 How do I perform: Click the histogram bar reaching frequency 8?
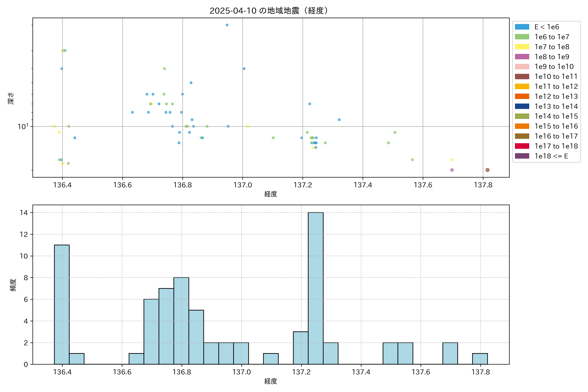[x=181, y=321]
